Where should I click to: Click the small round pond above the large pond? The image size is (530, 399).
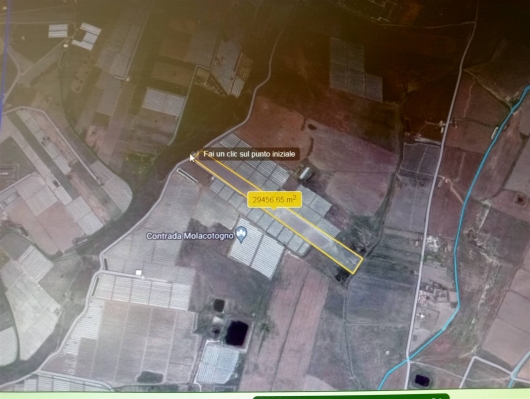[218, 304]
